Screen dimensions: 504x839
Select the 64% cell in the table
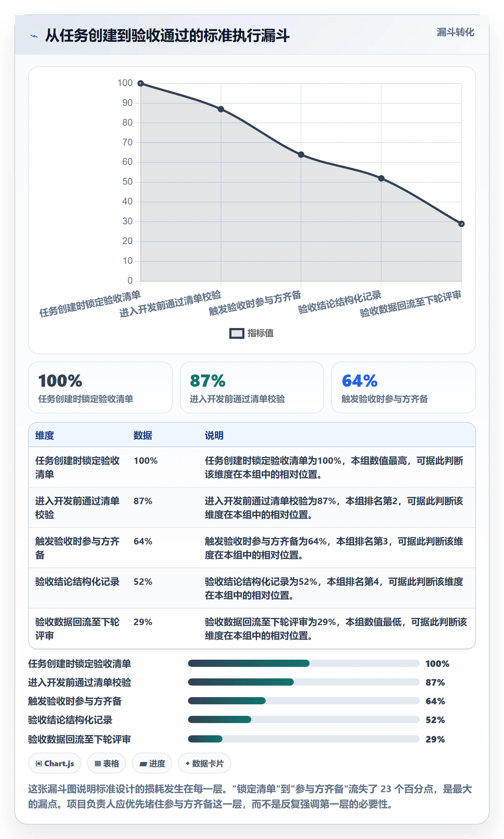tap(143, 541)
